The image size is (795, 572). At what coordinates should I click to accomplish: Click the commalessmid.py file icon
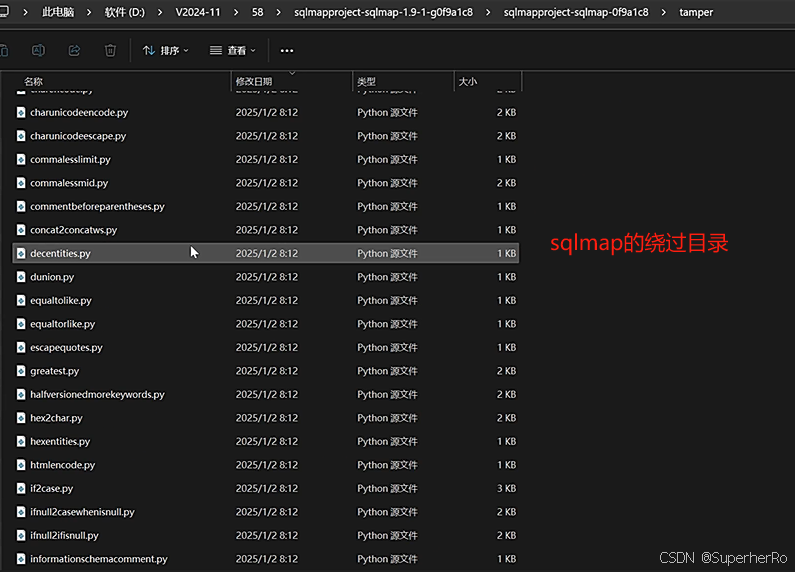tap(21, 183)
